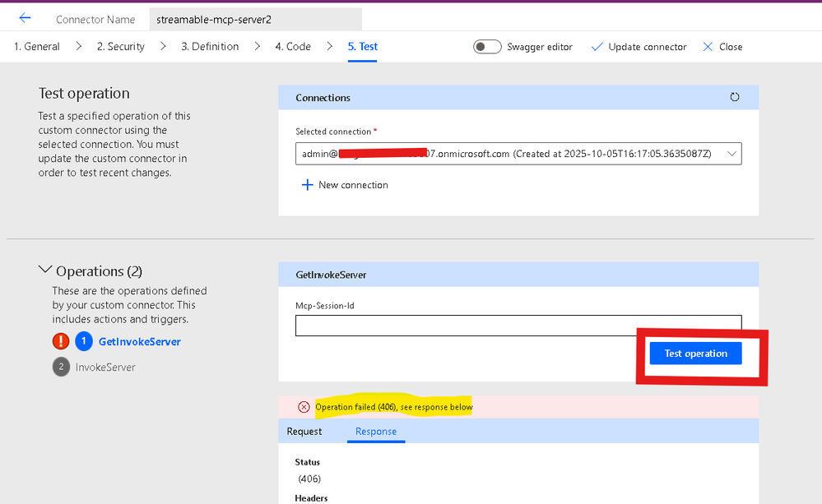
Task: Switch to the Request tab
Action: [x=304, y=431]
